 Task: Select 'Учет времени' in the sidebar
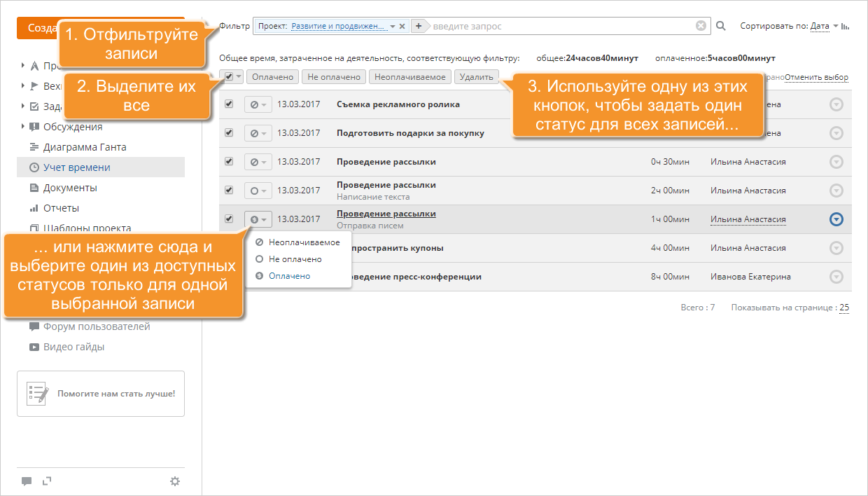point(101,167)
